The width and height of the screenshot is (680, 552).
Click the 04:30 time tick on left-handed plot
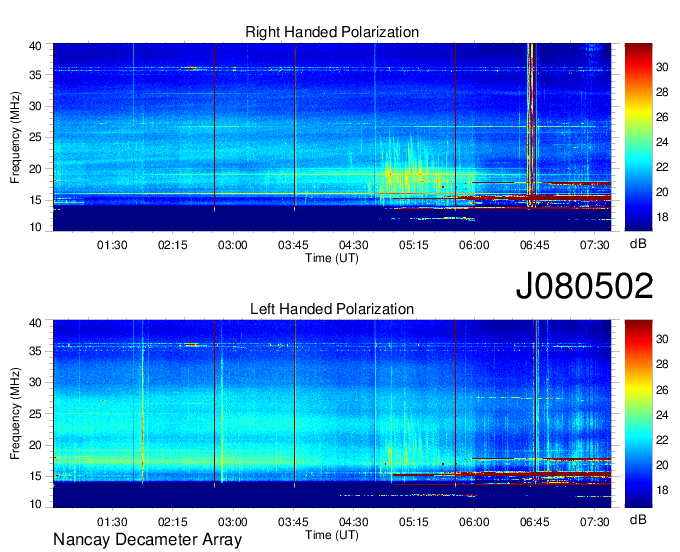[x=353, y=522]
